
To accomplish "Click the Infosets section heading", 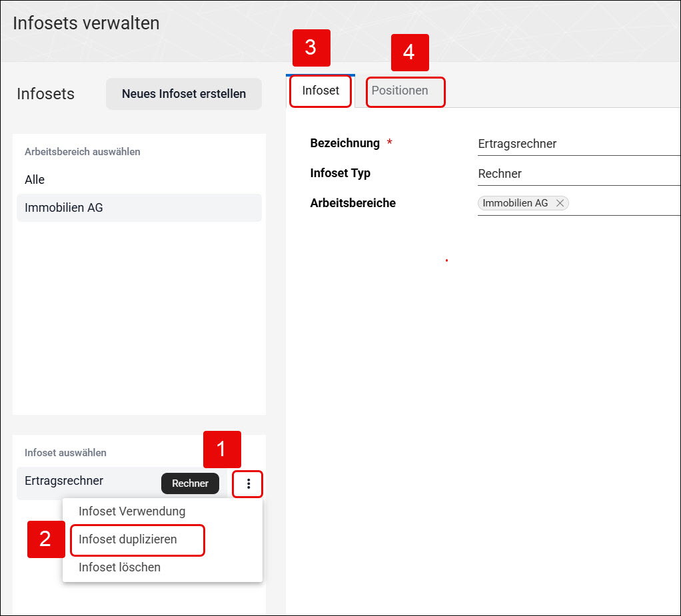I will click(x=45, y=94).
